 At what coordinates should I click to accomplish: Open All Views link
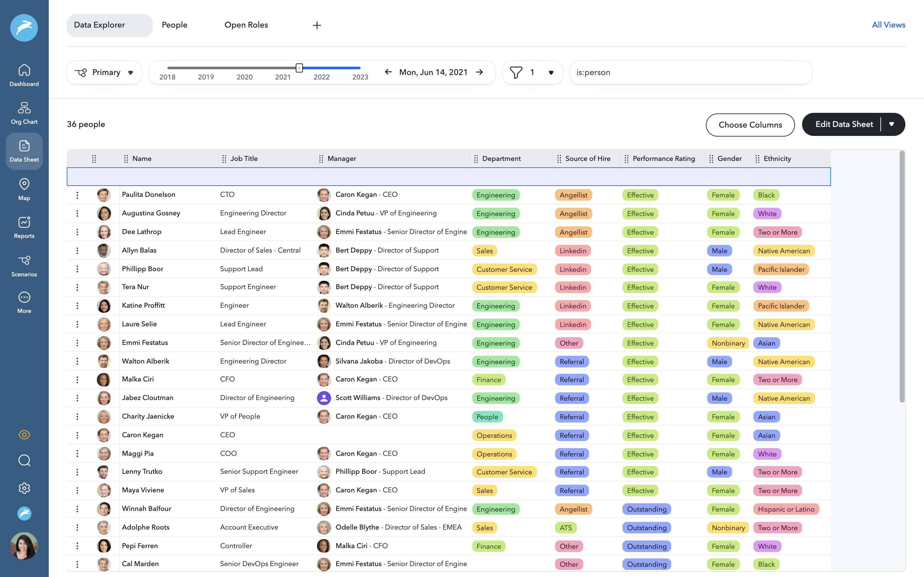(888, 25)
